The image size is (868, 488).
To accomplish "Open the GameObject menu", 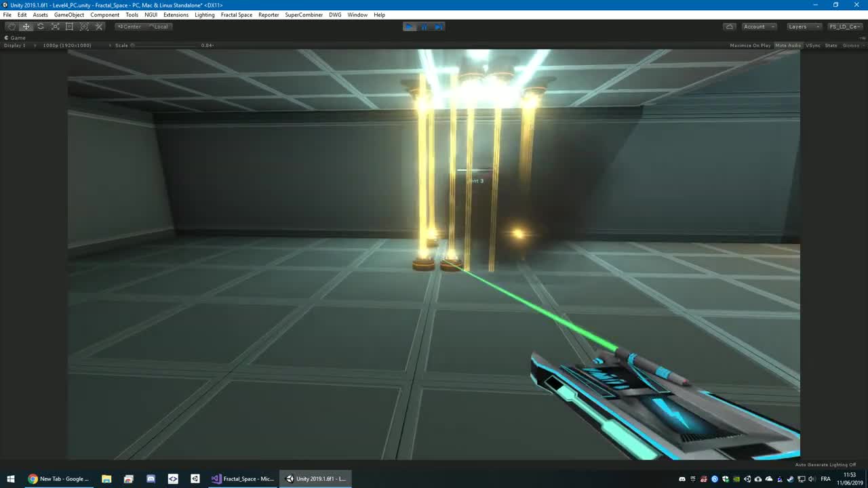I will click(69, 15).
